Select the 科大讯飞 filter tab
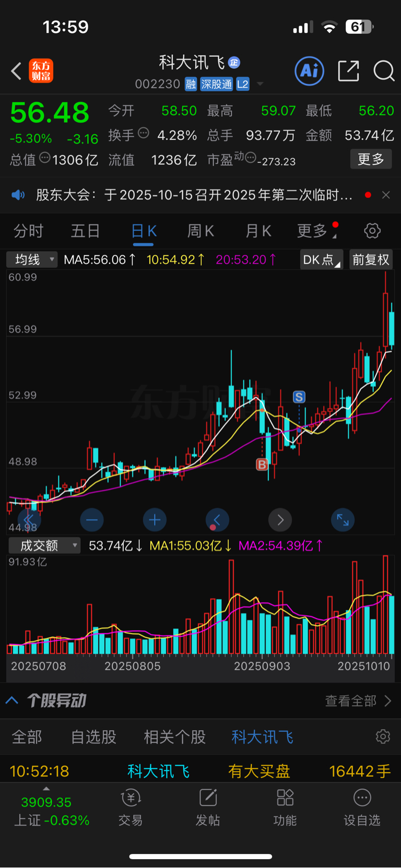The height and width of the screenshot is (868, 401). click(x=262, y=737)
